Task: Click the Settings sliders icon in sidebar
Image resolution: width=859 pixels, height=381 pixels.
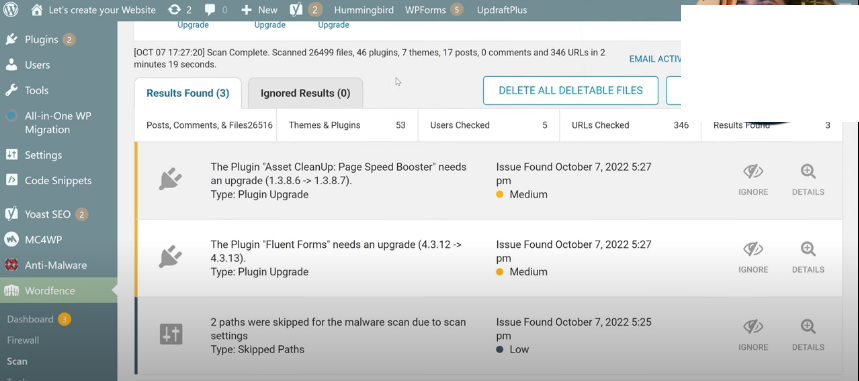Action: pyautogui.click(x=11, y=155)
